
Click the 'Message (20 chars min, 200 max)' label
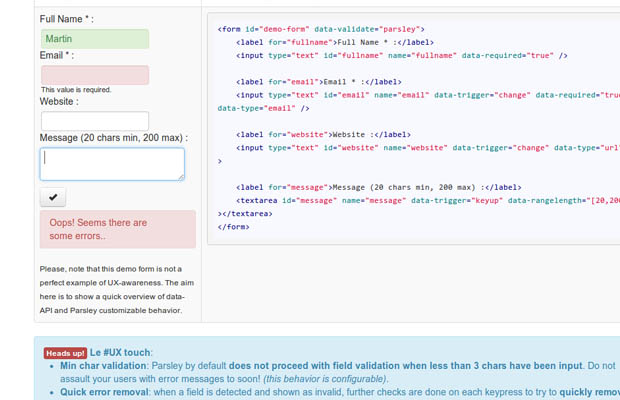coord(113,138)
